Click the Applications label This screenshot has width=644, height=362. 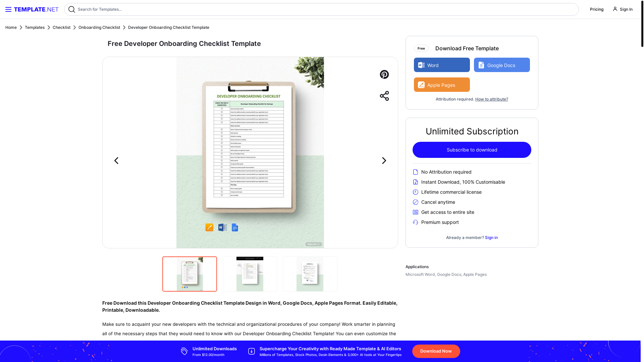[x=417, y=267]
